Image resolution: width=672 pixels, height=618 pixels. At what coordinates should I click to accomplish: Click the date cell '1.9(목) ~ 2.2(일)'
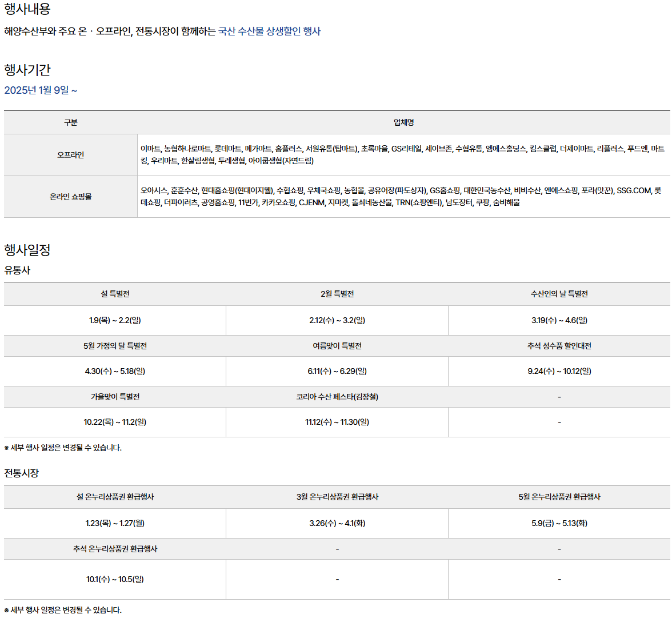coord(115,320)
